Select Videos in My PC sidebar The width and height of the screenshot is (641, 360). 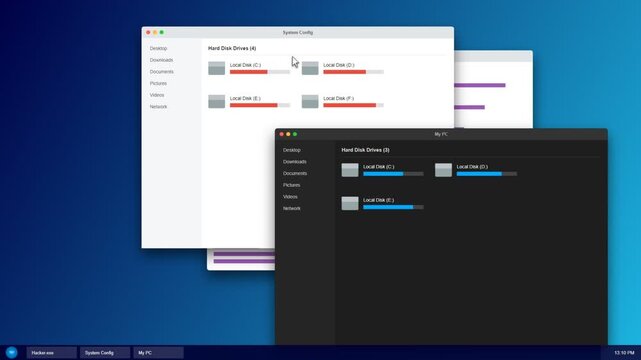click(x=290, y=197)
